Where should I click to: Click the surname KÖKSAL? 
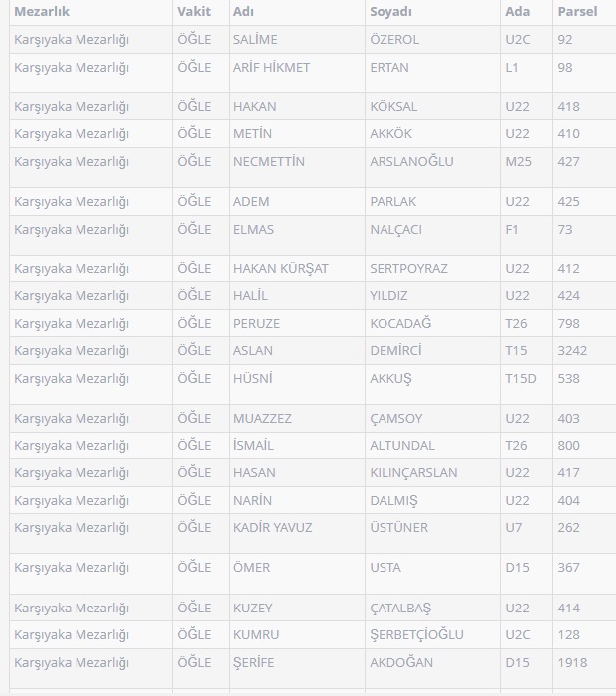393,107
